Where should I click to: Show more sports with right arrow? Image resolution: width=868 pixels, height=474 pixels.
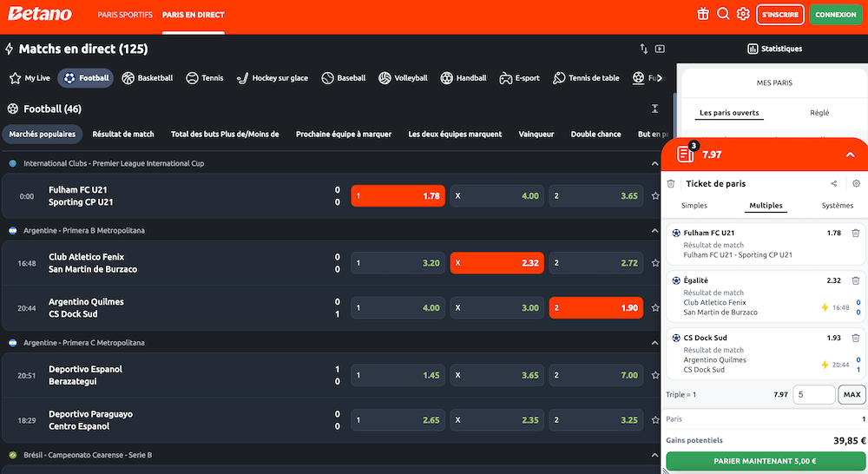[x=660, y=78]
